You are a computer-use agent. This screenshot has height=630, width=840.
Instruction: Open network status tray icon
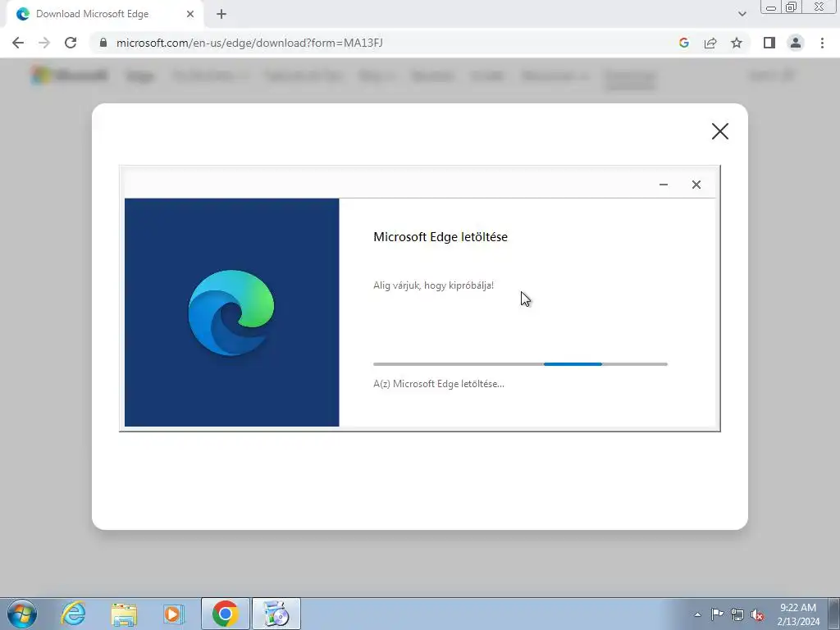coord(737,614)
